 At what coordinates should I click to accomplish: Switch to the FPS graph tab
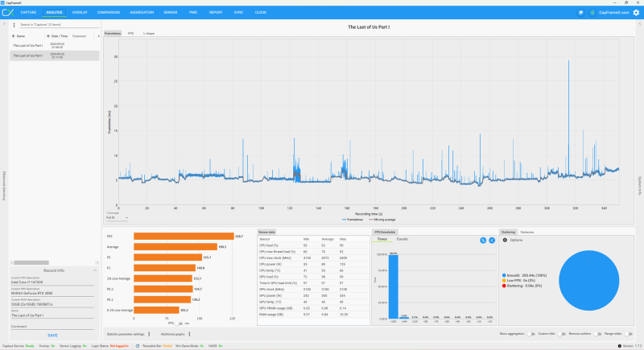click(x=130, y=33)
